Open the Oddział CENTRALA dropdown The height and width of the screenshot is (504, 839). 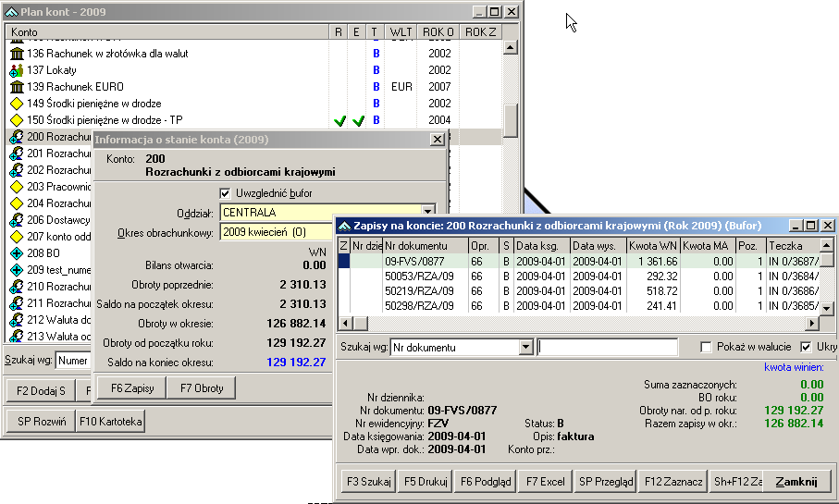[427, 212]
